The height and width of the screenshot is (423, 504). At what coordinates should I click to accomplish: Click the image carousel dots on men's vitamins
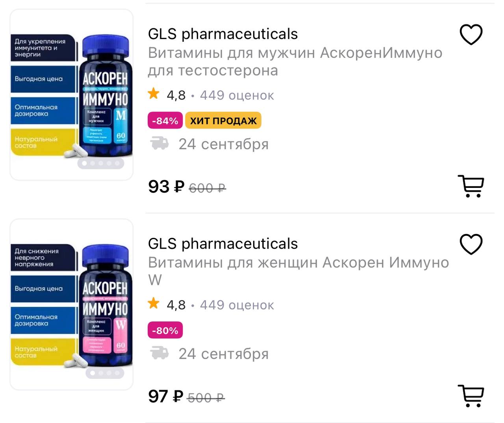click(101, 163)
